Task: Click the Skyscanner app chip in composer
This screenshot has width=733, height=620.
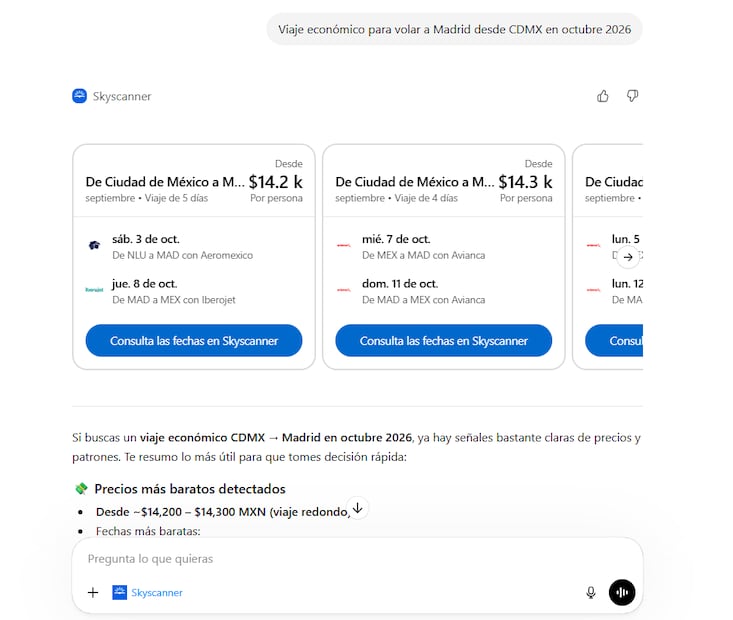Action: click(x=148, y=592)
